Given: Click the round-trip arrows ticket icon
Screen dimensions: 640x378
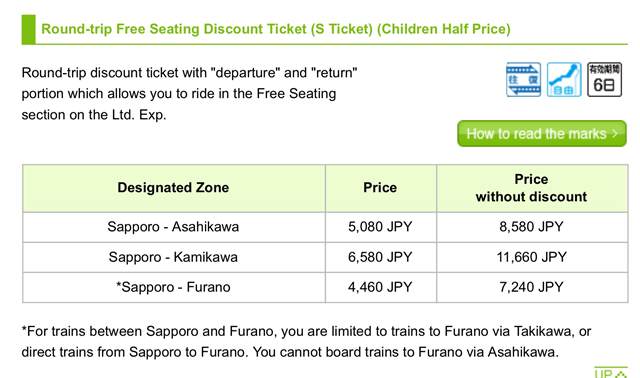Looking at the screenshot, I should coord(523,80).
